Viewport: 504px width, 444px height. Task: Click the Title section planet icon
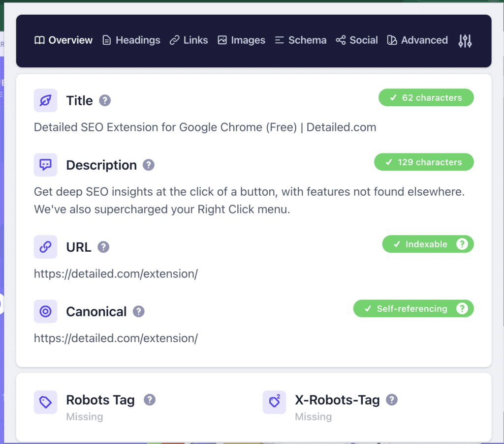(x=45, y=100)
